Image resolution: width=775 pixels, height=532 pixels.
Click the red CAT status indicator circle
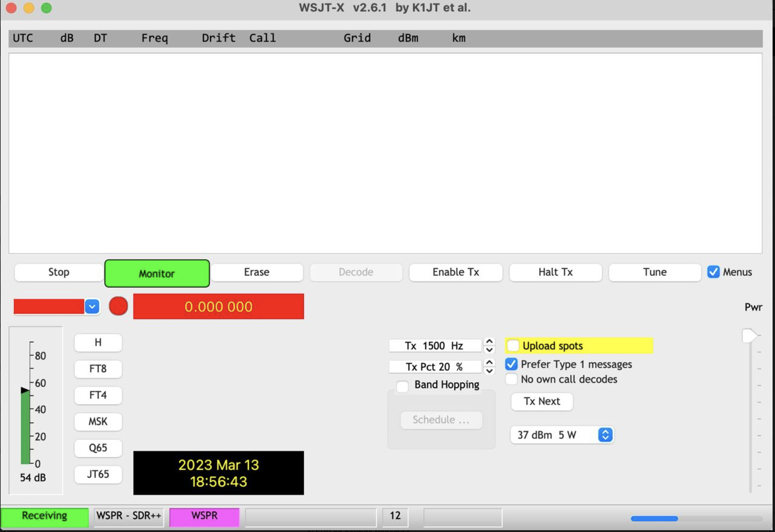coord(119,306)
